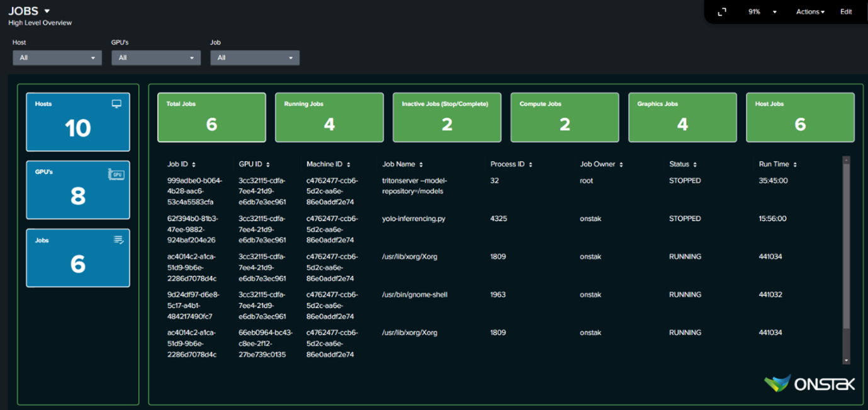
Task: Select the Total Jobs tile
Action: coord(211,117)
